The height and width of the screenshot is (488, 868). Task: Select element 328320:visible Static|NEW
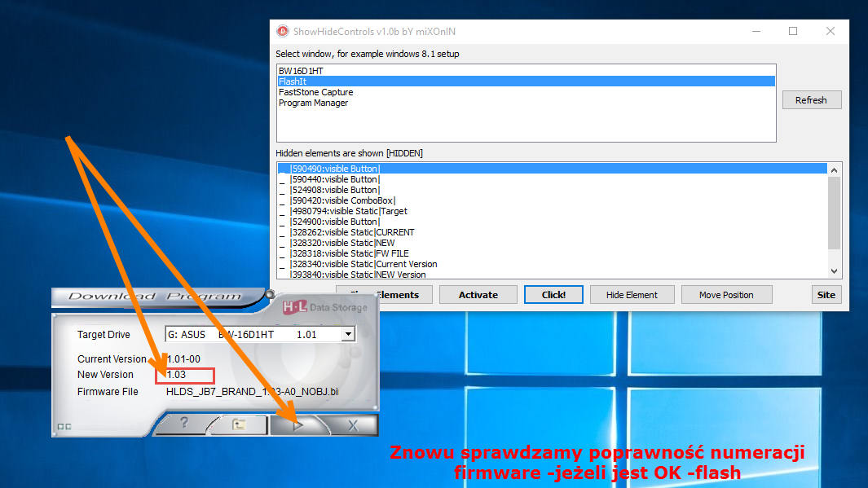tap(552, 243)
